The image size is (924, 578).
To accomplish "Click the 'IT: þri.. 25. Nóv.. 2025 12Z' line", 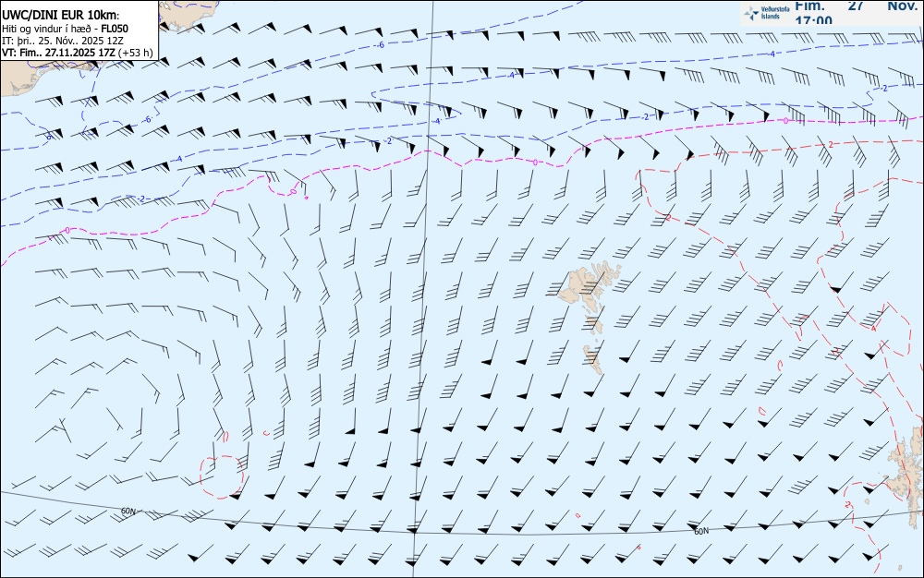I will click(x=63, y=41).
